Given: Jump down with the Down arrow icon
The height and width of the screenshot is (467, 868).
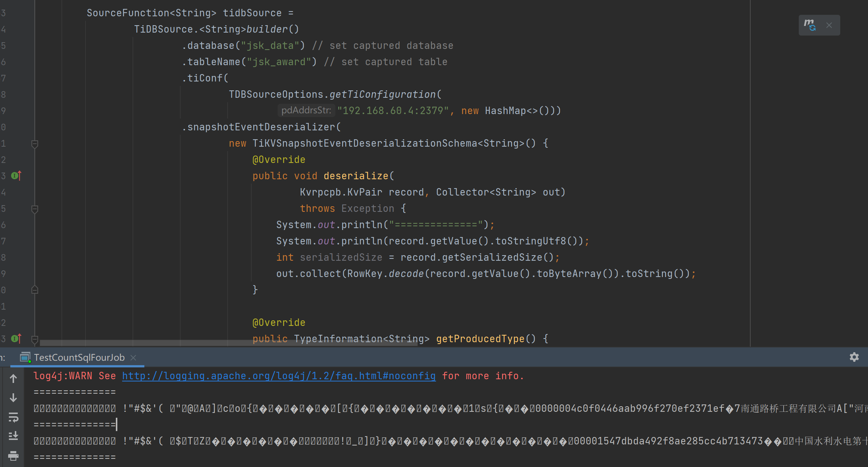Looking at the screenshot, I should 13,398.
